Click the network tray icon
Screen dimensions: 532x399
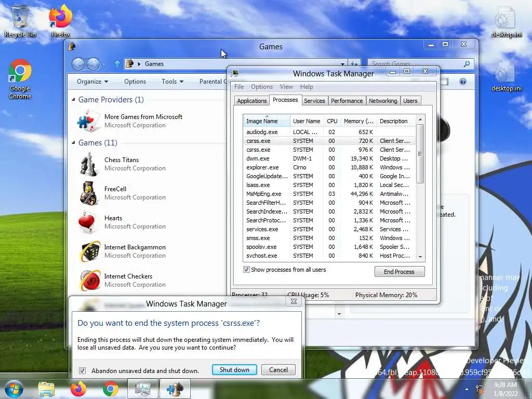pos(480,389)
